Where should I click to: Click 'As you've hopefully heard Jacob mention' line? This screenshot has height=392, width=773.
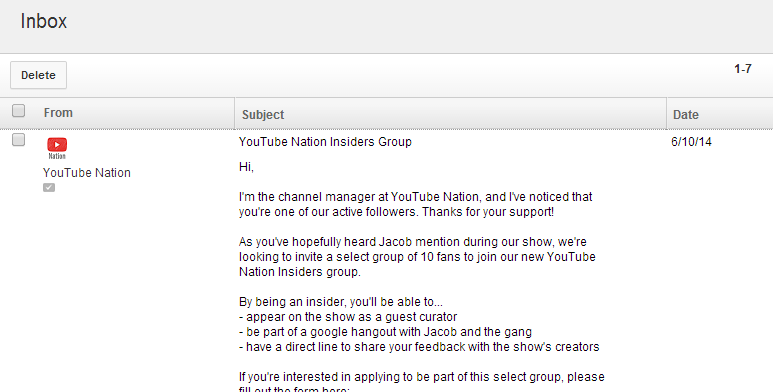(x=413, y=242)
